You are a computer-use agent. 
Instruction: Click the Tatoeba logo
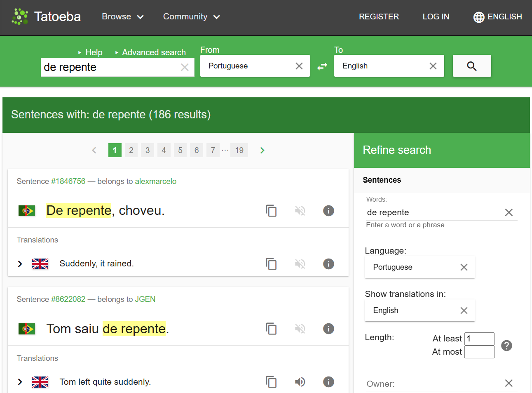pyautogui.click(x=46, y=16)
